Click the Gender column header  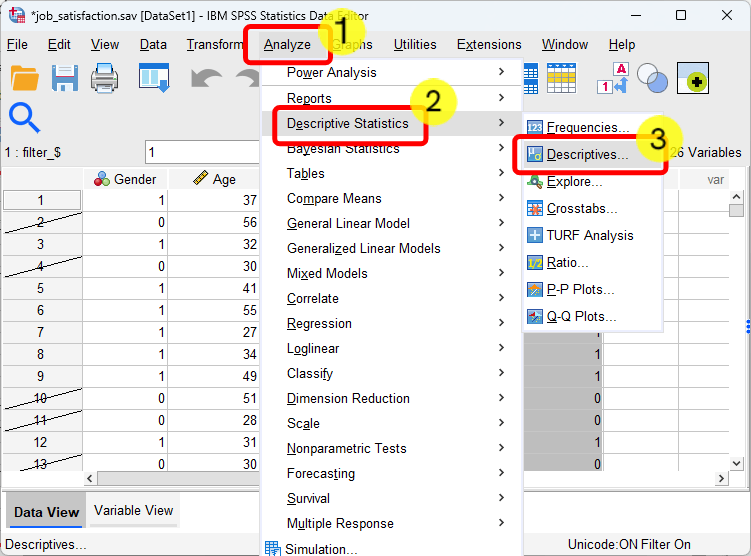[x=125, y=179]
